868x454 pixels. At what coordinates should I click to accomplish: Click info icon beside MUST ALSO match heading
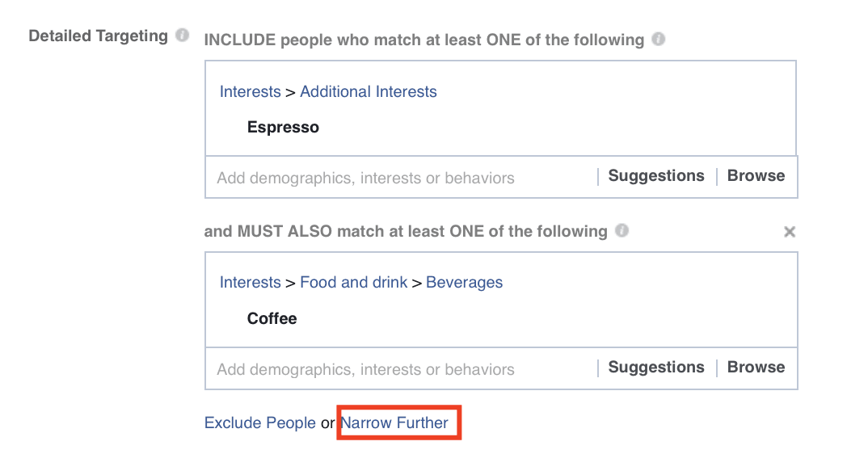coord(622,230)
